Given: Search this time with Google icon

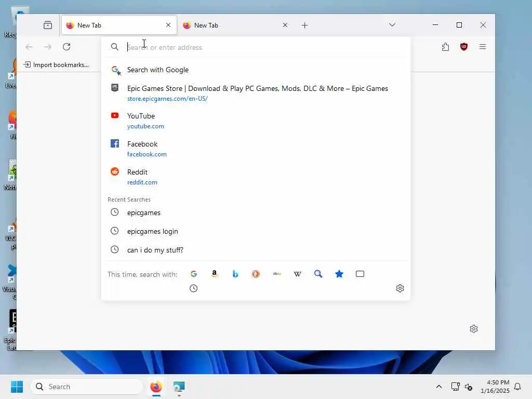Looking at the screenshot, I should coord(194,274).
